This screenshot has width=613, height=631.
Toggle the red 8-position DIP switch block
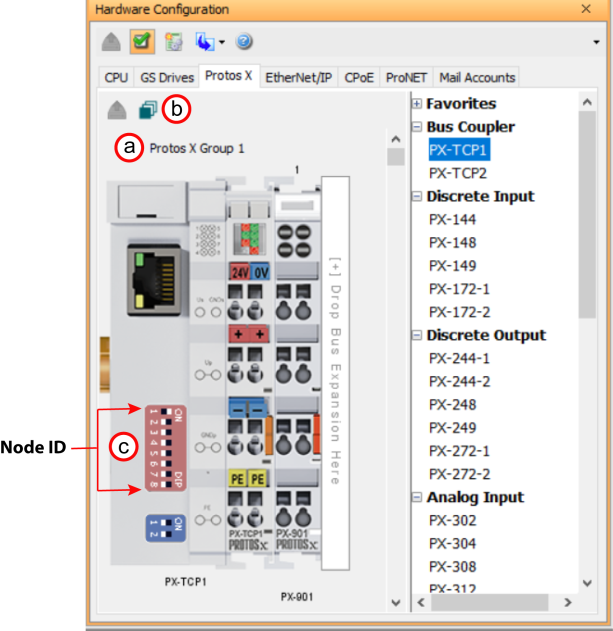pos(164,449)
